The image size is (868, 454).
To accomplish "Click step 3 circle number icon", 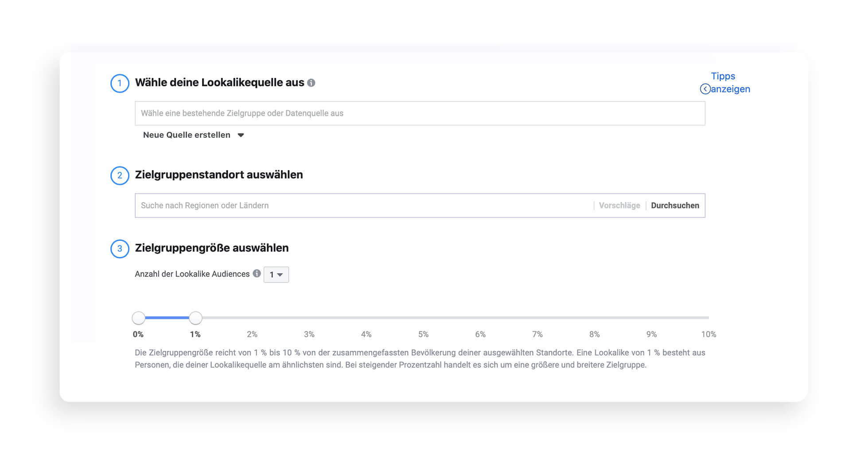I will [x=120, y=249].
